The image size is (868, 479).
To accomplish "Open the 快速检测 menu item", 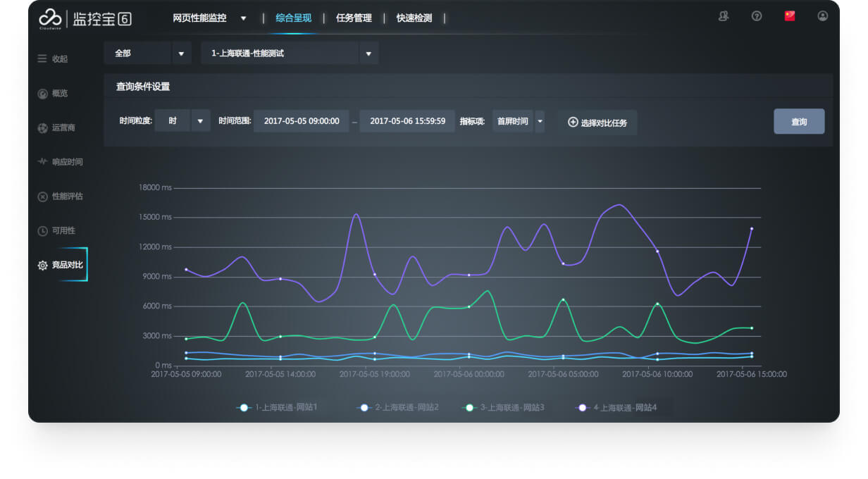I will pos(413,19).
